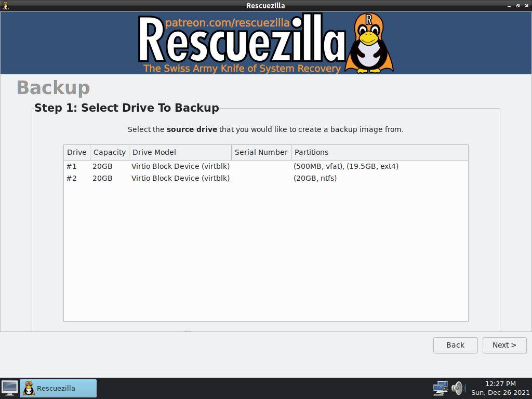Sort by the Capacity column header

pyautogui.click(x=109, y=152)
